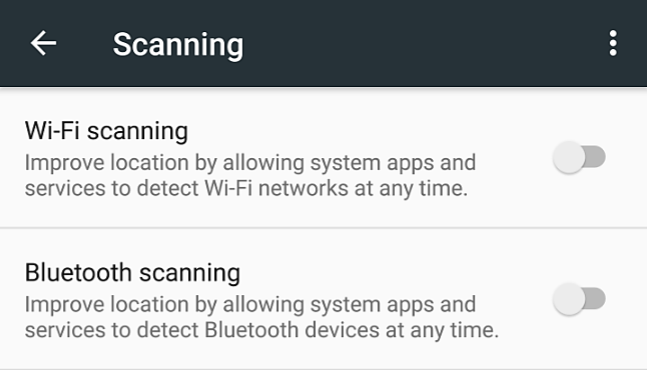The image size is (647, 370).
Task: Select the Bluetooth scanning heading text
Action: [x=132, y=273]
